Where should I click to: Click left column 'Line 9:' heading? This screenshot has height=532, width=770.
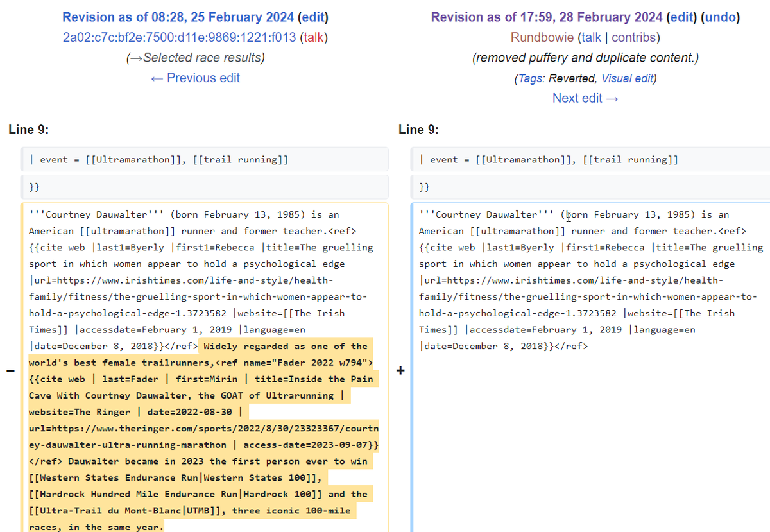(29, 130)
